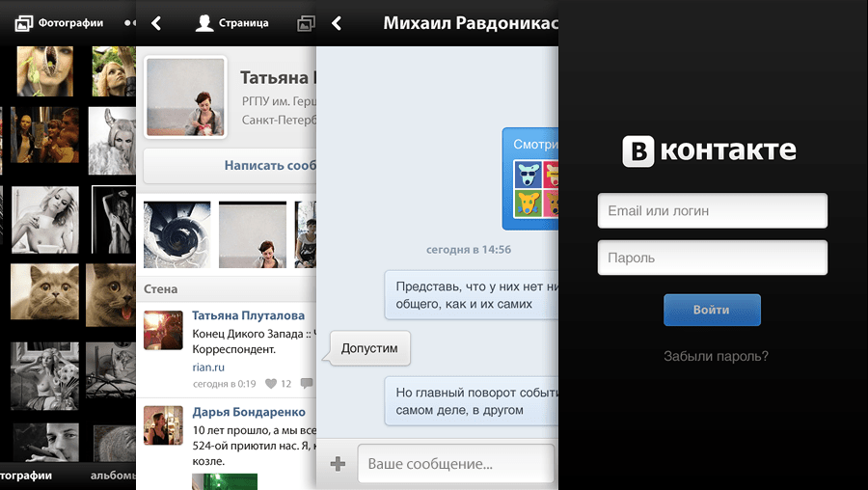Click Написать сообщение button on profile
The height and width of the screenshot is (490, 868).
pos(230,166)
